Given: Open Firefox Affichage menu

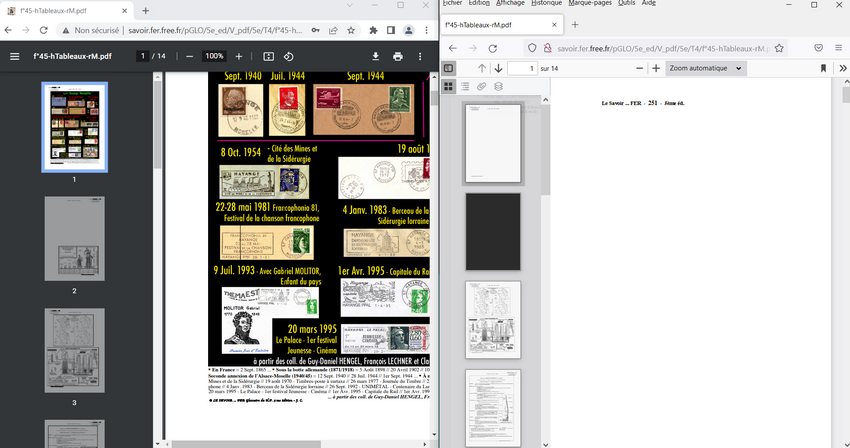Looking at the screenshot, I should point(510,3).
